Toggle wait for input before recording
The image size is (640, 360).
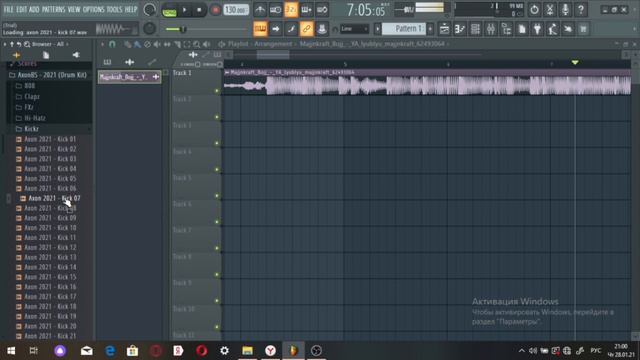pos(276,9)
